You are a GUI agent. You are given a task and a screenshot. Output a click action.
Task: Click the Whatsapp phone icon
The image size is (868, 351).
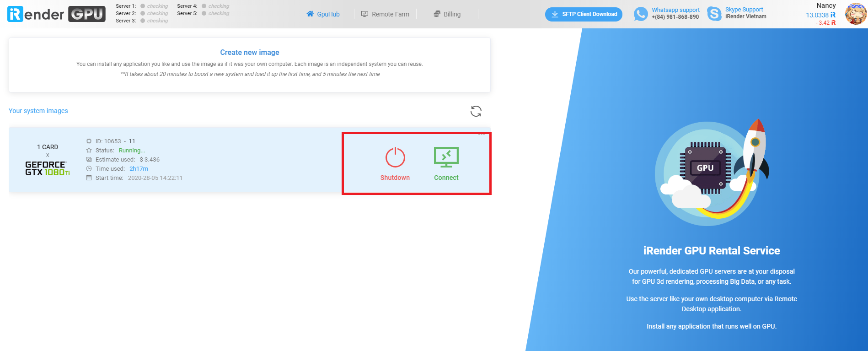point(640,14)
